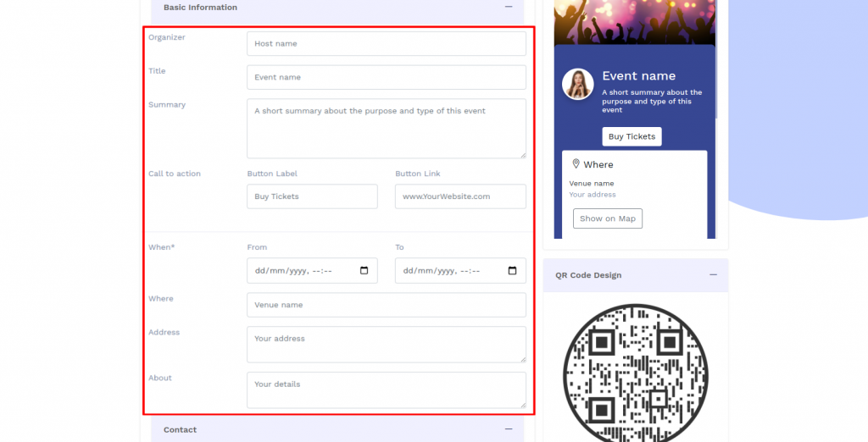Collapse the Contact section
Image resolution: width=868 pixels, height=442 pixels.
click(509, 429)
